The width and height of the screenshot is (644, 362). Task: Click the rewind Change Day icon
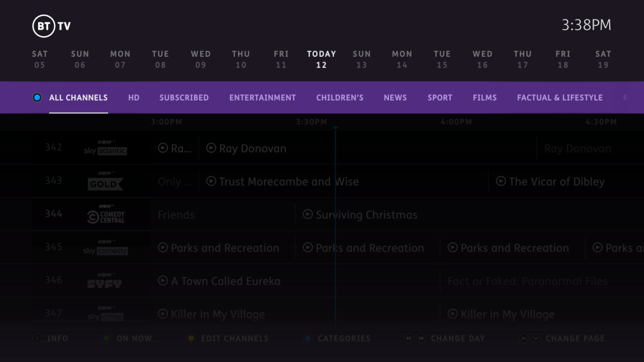point(409,339)
